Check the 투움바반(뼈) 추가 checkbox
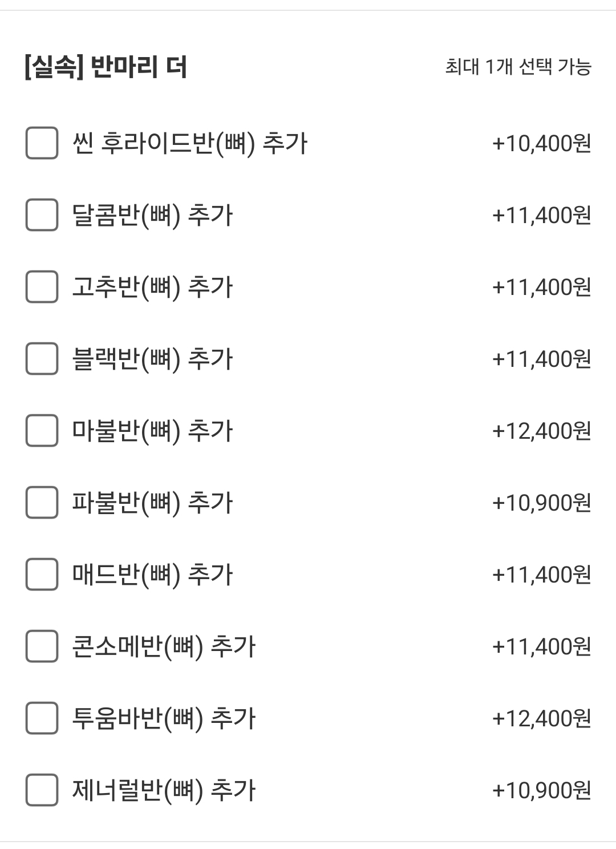 point(42,718)
